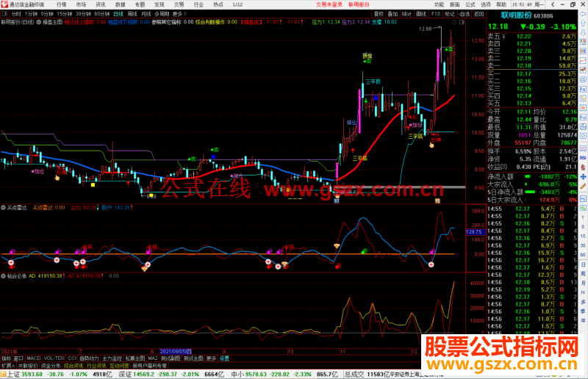Open the 交易 menu
The image size is (588, 379).
[179, 4]
